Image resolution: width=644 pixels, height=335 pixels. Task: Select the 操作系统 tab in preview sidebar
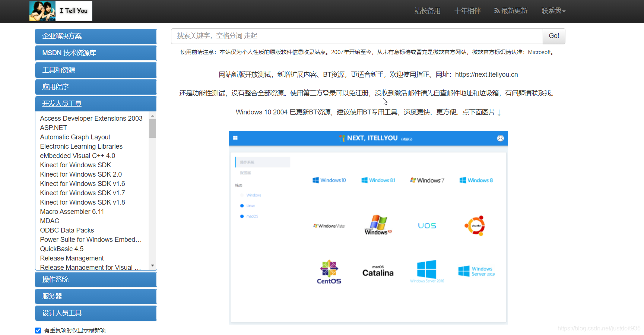pyautogui.click(x=263, y=162)
